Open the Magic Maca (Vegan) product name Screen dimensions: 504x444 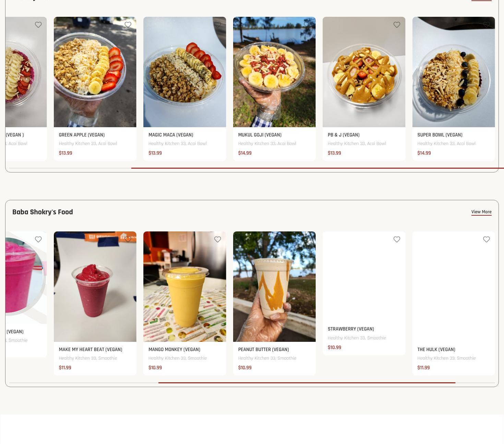pyautogui.click(x=171, y=135)
